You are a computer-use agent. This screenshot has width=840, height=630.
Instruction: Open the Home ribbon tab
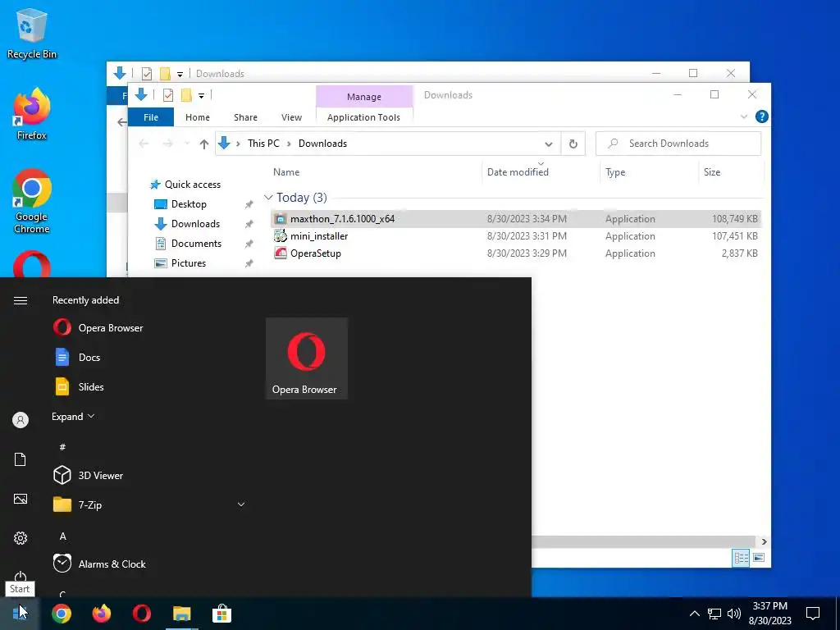(198, 117)
